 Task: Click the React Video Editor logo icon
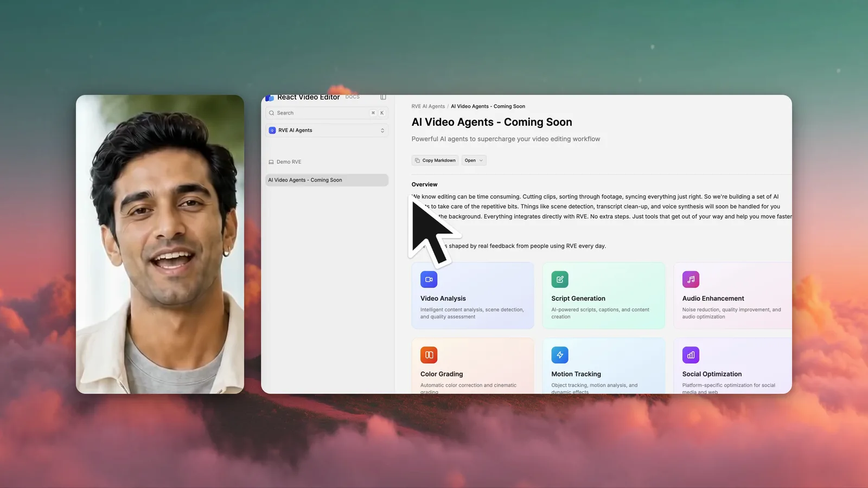point(270,98)
